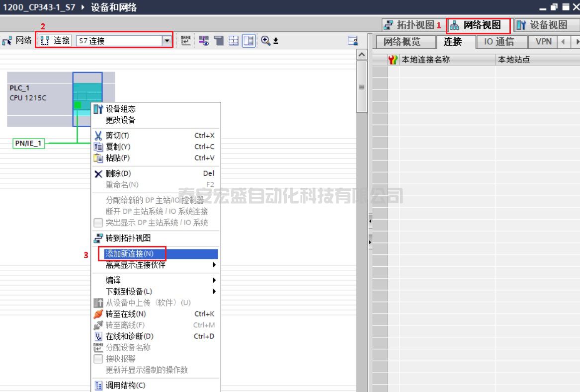The height and width of the screenshot is (392, 580).
Task: Open the IO 通信 tab
Action: pyautogui.click(x=499, y=42)
